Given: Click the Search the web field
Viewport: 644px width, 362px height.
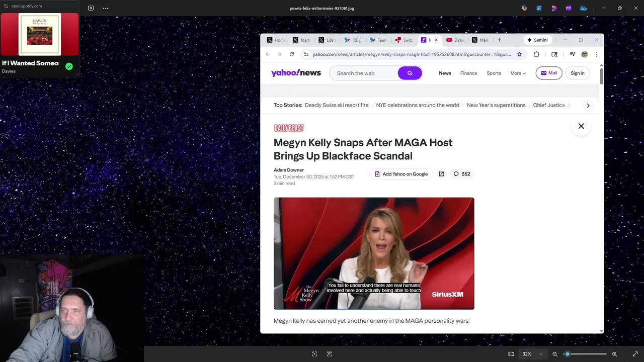Looking at the screenshot, I should click(364, 73).
